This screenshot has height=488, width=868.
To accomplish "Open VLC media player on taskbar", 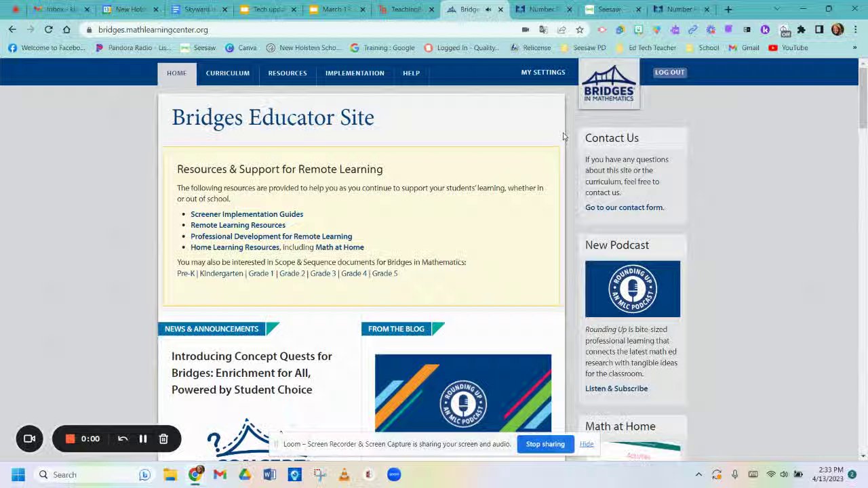I will [x=344, y=474].
